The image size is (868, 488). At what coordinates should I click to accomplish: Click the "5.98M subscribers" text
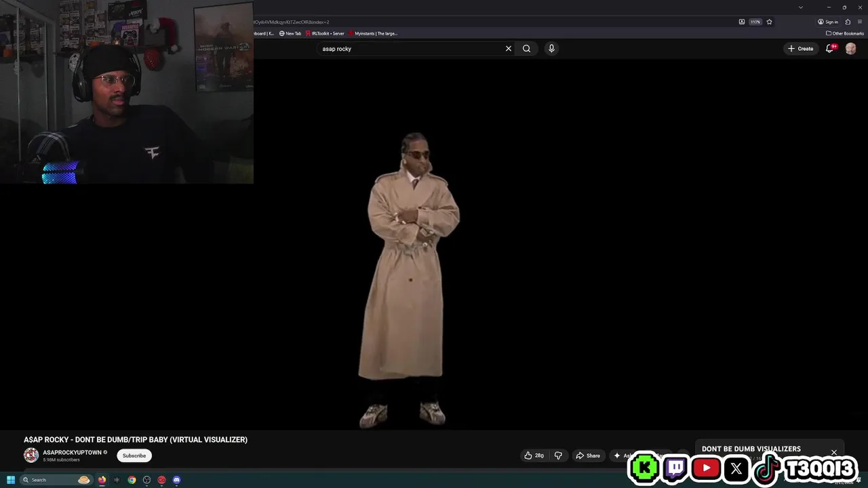pos(61,460)
